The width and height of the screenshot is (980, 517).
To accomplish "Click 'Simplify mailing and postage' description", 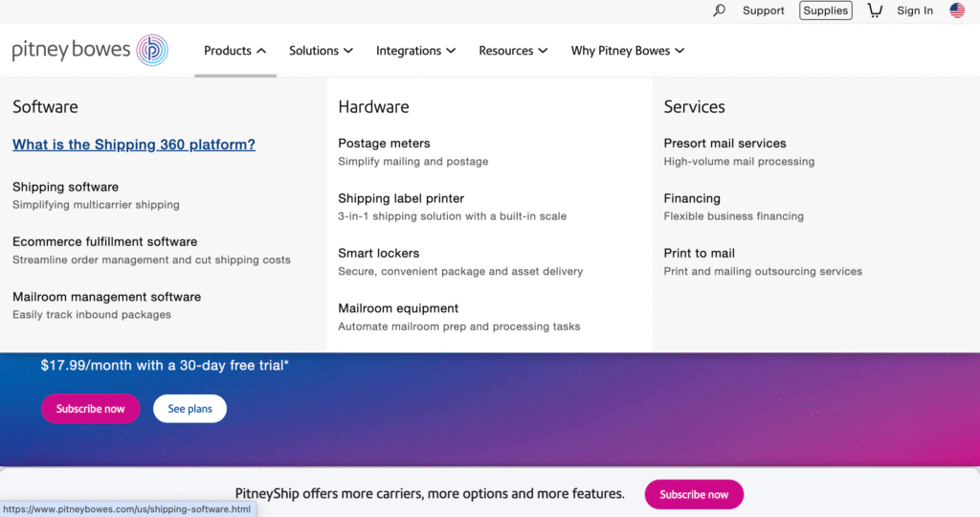I will [x=413, y=161].
